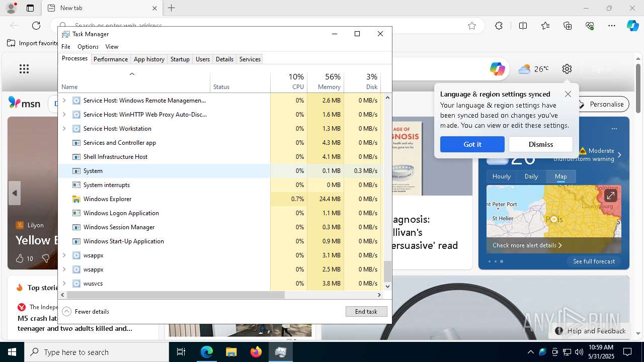Click the Edge refresh button
The image size is (644, 362).
36,26
